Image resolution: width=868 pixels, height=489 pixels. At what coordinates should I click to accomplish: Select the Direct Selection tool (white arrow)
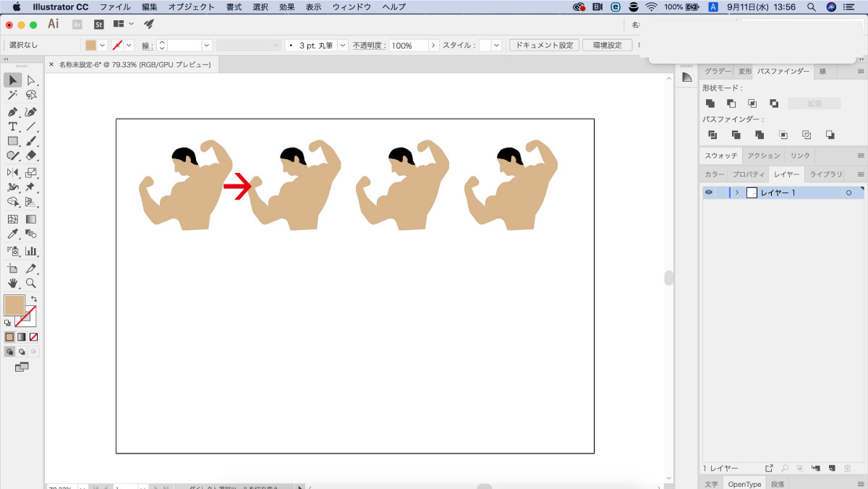coord(31,80)
